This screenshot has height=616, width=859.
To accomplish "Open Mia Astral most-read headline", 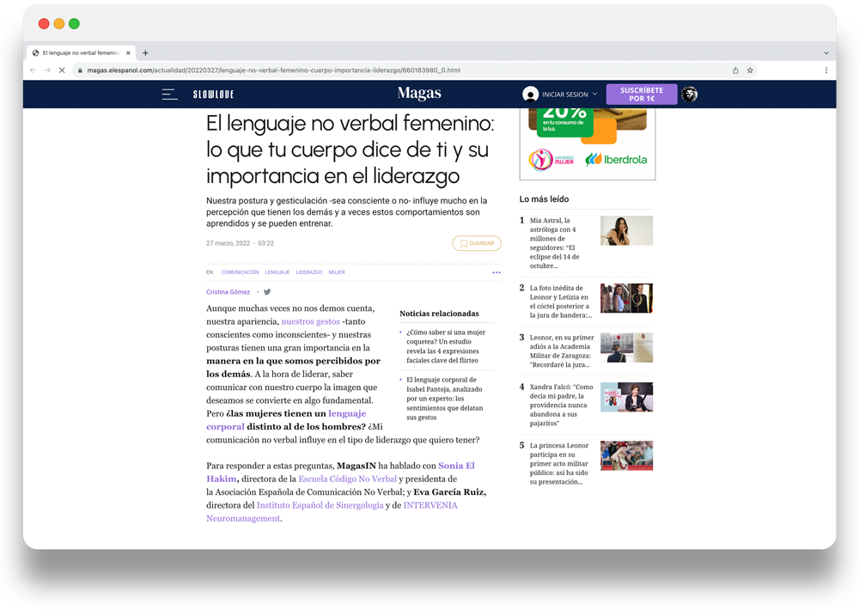I will [x=556, y=243].
